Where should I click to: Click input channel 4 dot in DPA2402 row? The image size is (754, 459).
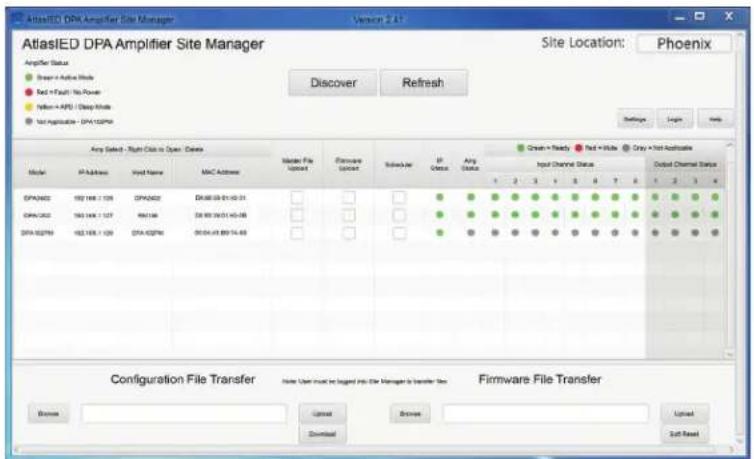coord(555,197)
